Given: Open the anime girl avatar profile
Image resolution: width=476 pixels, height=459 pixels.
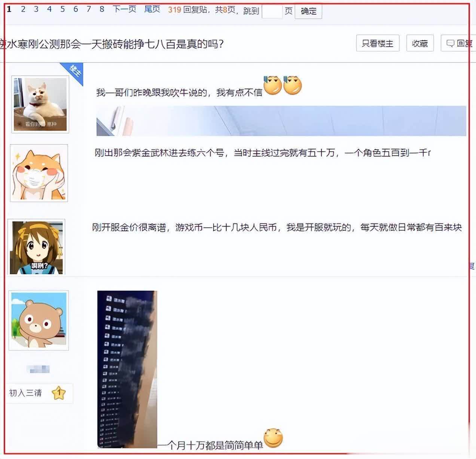Looking at the screenshot, I should click(x=36, y=247).
